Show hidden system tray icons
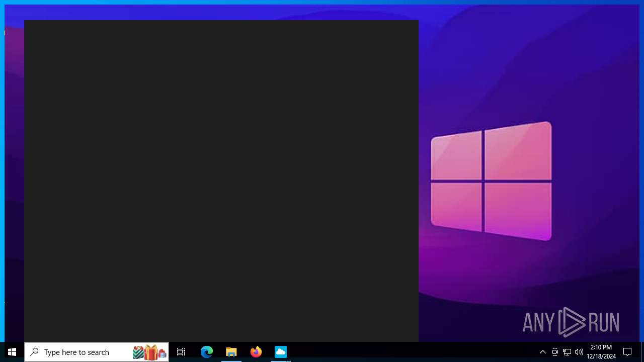 coord(542,352)
